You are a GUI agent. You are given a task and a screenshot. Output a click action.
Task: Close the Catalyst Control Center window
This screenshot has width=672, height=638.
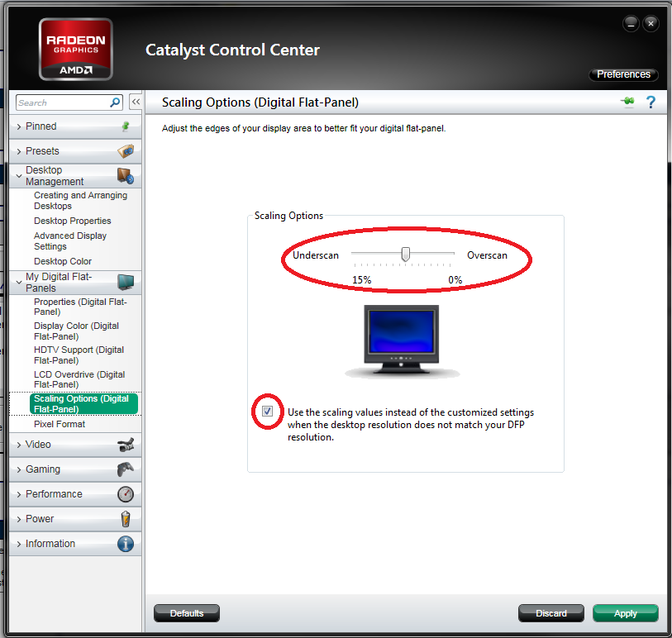[x=651, y=24]
